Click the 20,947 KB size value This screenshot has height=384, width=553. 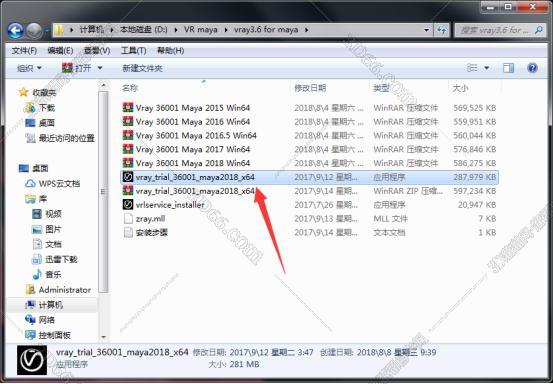click(x=477, y=205)
